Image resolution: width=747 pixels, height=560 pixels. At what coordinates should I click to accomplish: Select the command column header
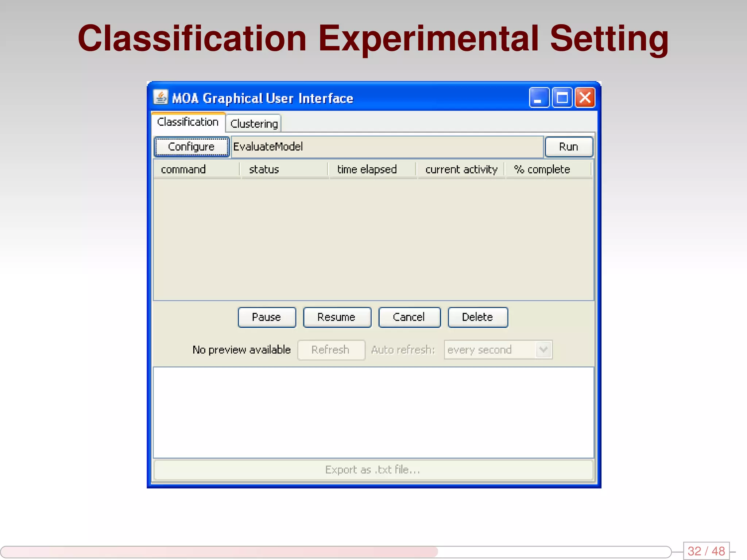pyautogui.click(x=197, y=170)
